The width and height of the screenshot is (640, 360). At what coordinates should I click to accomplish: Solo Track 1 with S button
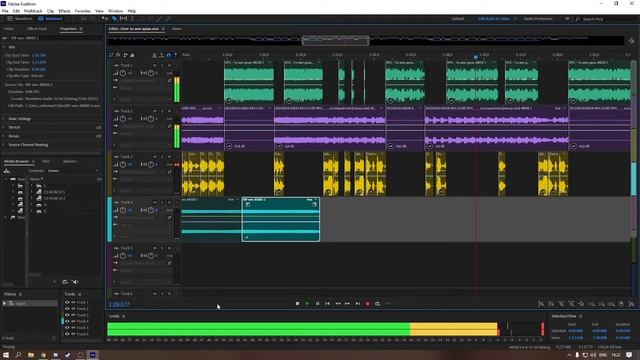pyautogui.click(x=162, y=65)
